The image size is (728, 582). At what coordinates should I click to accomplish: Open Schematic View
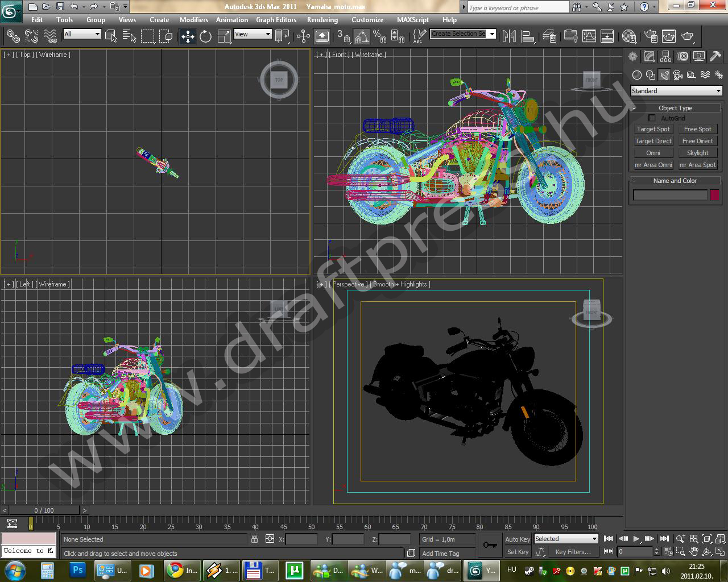click(x=607, y=36)
